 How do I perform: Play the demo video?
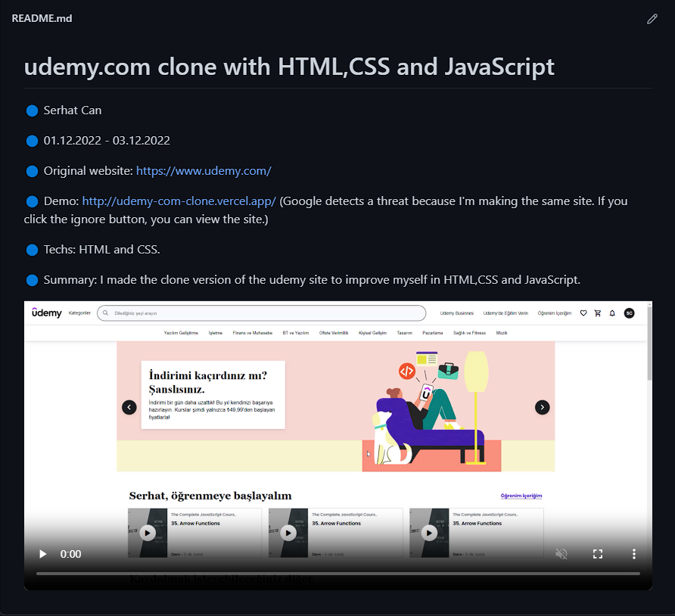pyautogui.click(x=42, y=554)
